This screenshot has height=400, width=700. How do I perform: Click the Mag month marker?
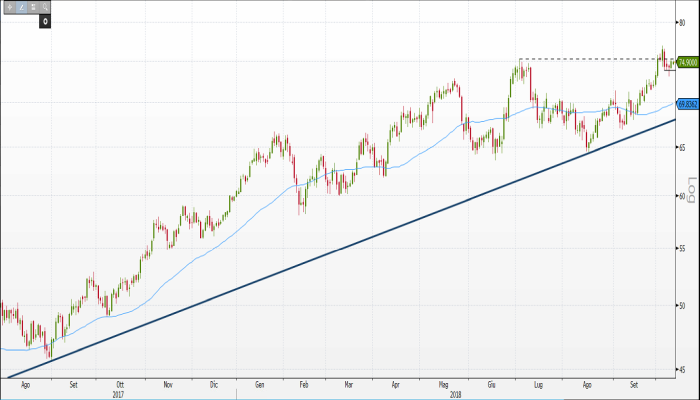click(x=445, y=382)
